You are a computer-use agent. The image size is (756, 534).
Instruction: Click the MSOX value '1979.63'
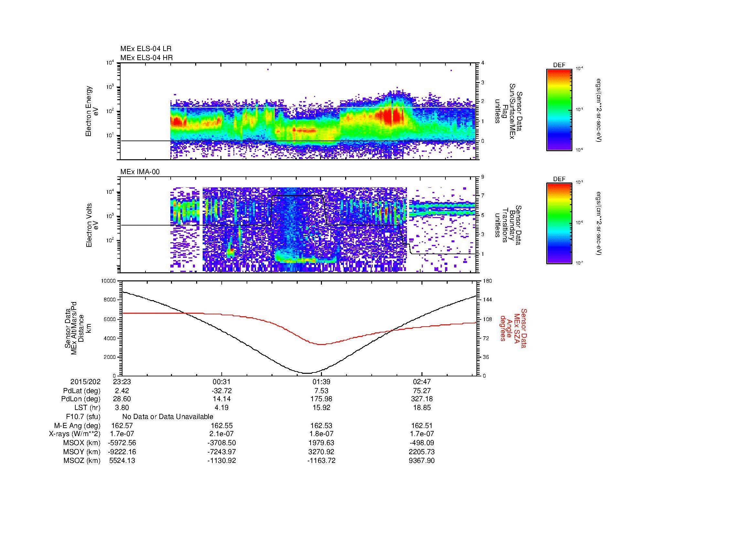click(x=321, y=443)
